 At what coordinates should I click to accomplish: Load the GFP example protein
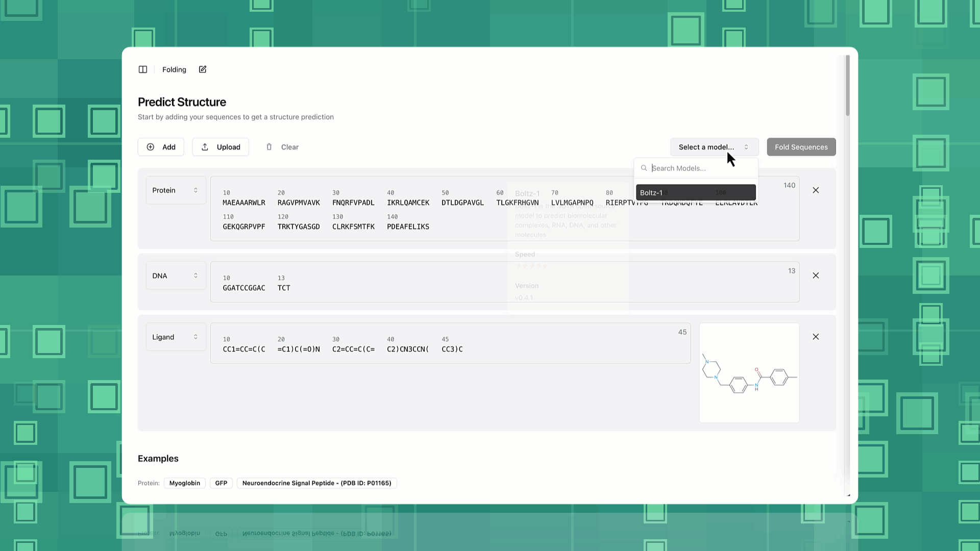[221, 483]
